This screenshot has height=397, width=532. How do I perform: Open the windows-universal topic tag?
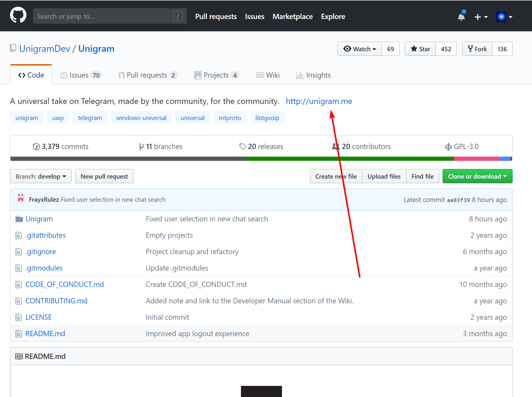[141, 118]
